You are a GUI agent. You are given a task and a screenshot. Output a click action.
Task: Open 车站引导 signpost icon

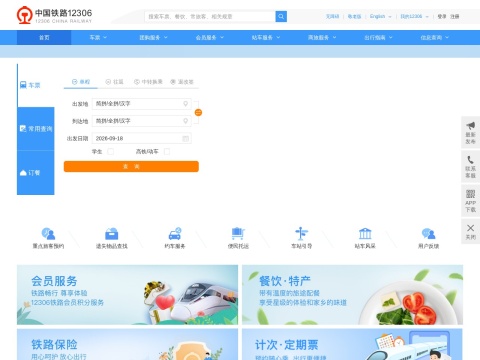(301, 234)
